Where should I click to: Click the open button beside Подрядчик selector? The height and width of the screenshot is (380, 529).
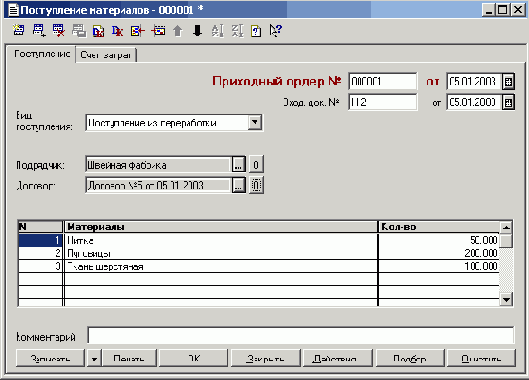[x=256, y=164]
